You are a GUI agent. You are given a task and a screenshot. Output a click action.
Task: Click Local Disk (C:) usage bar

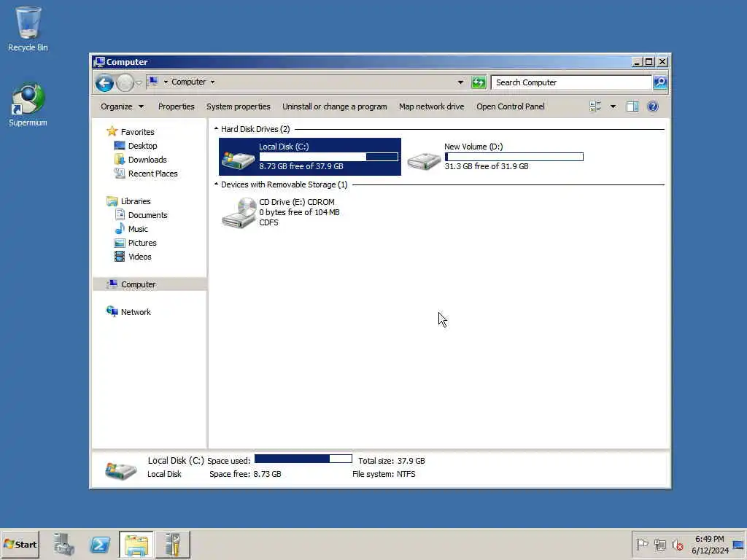click(329, 157)
